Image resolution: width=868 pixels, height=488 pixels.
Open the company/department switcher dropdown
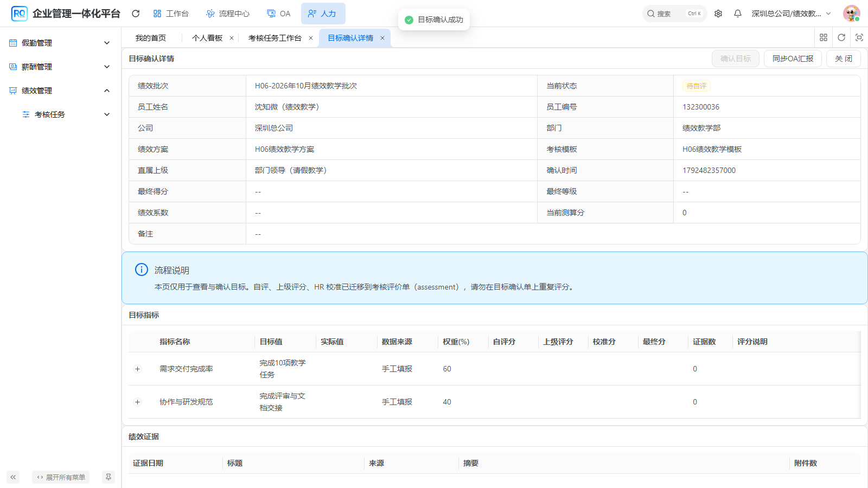791,14
